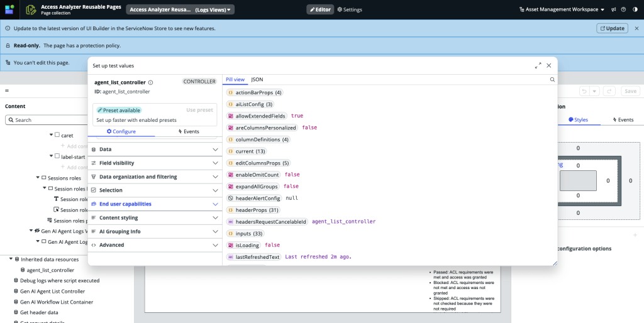Expand End user capabilities section
Image resolution: width=644 pixels, height=323 pixels.
[155, 204]
